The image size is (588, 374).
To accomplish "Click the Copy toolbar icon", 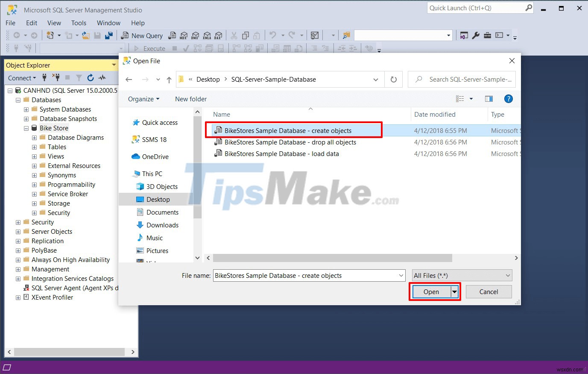I will click(246, 35).
